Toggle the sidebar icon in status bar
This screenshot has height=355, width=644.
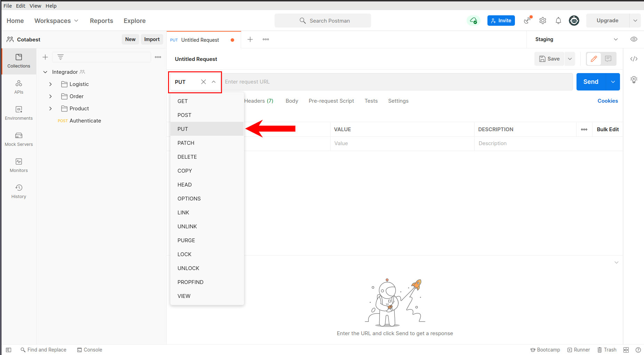click(x=9, y=350)
